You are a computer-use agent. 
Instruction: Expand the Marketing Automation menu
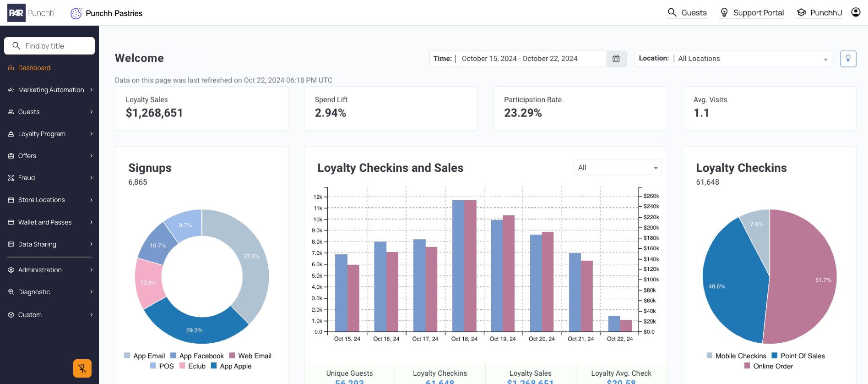(x=49, y=90)
